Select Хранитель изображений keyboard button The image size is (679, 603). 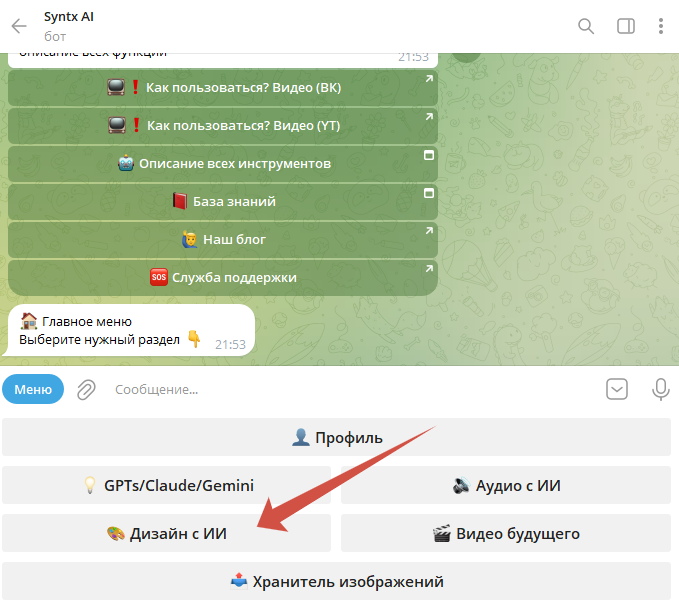336,581
